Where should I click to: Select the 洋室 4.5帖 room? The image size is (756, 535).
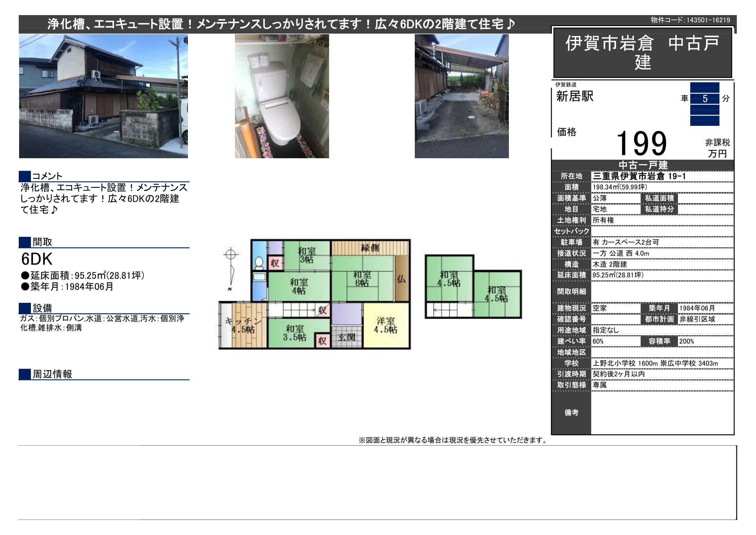[x=386, y=325]
